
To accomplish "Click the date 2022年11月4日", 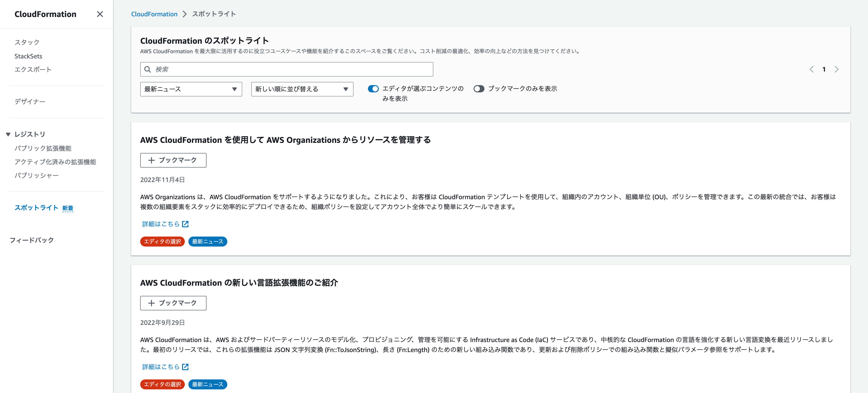I will (x=162, y=180).
